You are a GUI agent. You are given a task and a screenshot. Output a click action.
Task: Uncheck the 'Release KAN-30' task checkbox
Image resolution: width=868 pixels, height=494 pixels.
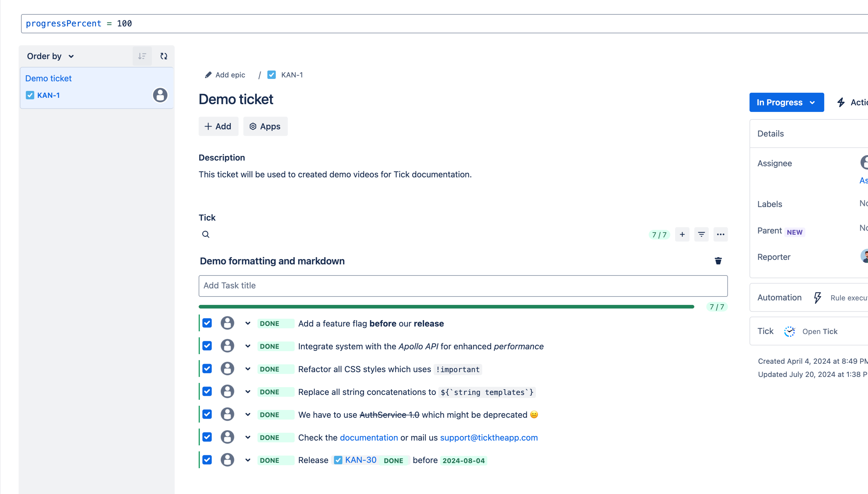[x=207, y=460]
